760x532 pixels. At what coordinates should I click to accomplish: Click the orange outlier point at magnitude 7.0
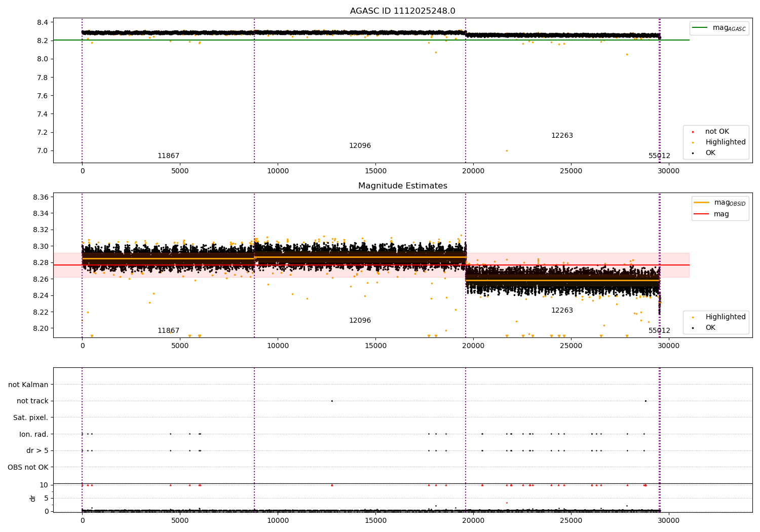point(507,150)
